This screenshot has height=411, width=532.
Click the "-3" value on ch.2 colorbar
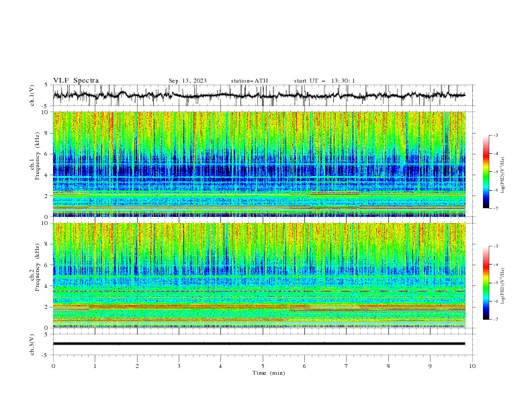tap(495, 246)
